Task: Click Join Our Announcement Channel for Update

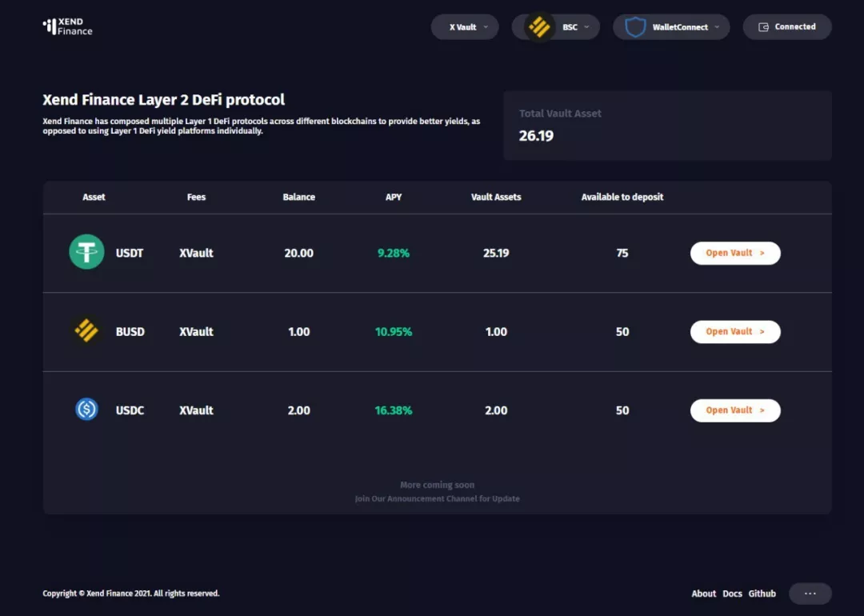Action: (437, 498)
